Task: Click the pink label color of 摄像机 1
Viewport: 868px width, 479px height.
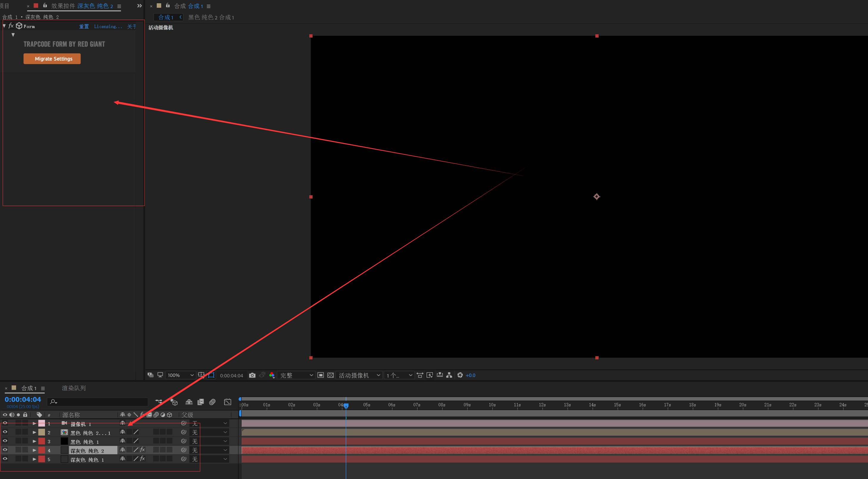Action: tap(42, 423)
